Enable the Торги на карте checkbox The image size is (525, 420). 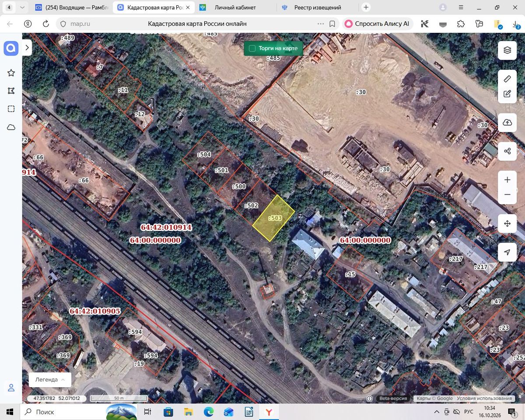pos(252,48)
